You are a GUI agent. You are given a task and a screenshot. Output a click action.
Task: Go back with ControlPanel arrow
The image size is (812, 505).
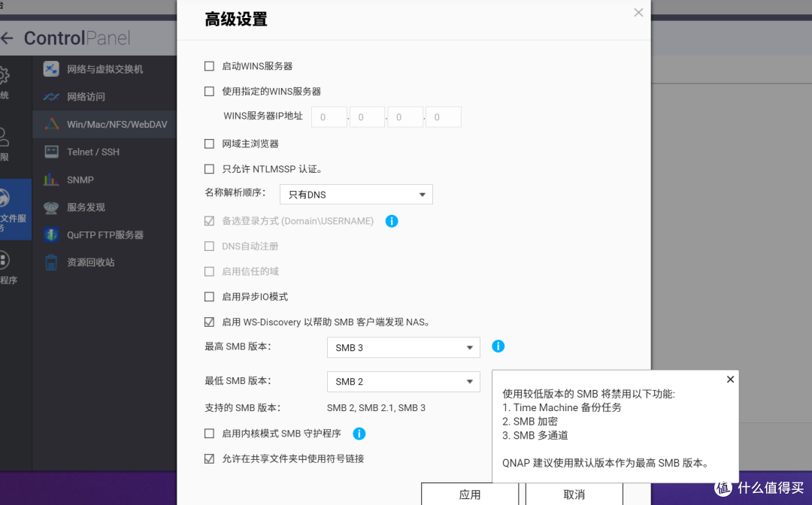point(7,38)
